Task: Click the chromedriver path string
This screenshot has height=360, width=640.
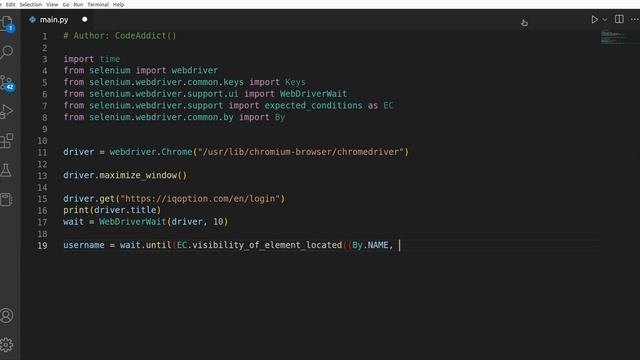Action: 301,152
